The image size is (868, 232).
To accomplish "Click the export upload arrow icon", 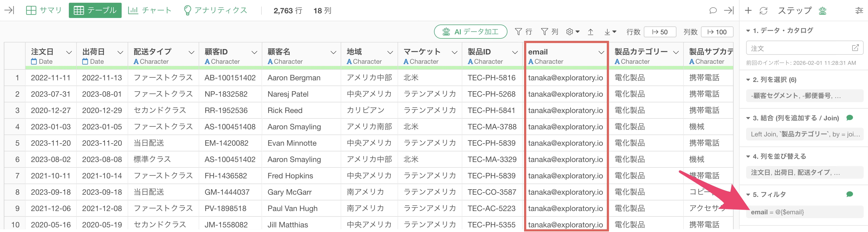I will (x=590, y=32).
